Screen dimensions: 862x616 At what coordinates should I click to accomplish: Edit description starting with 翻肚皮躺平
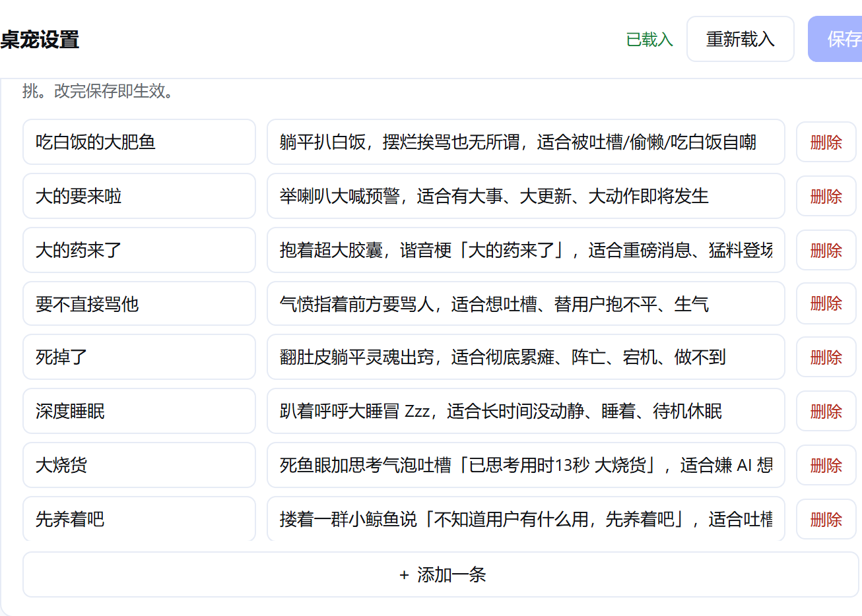point(526,357)
